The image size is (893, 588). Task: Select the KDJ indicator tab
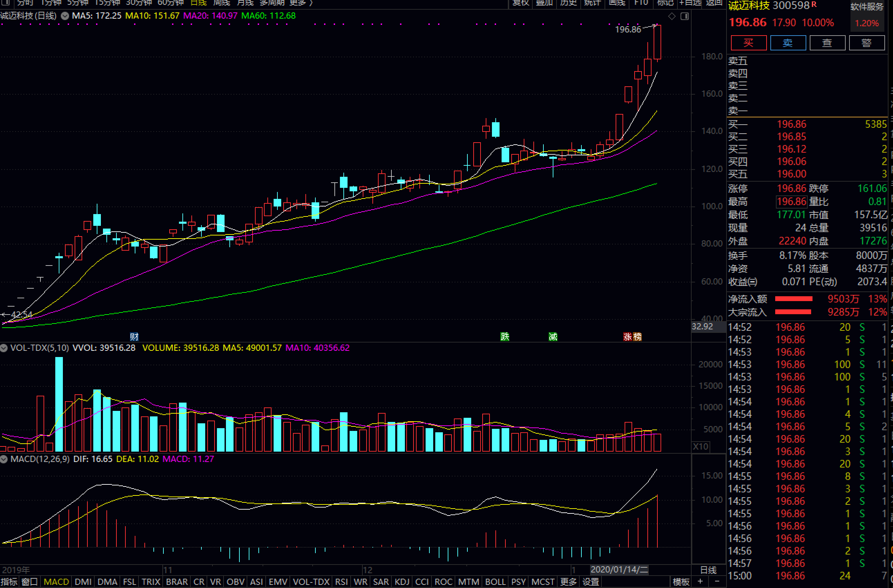402,582
